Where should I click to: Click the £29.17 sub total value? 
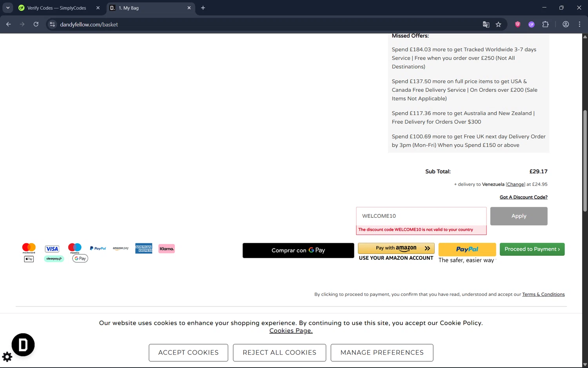pos(538,171)
